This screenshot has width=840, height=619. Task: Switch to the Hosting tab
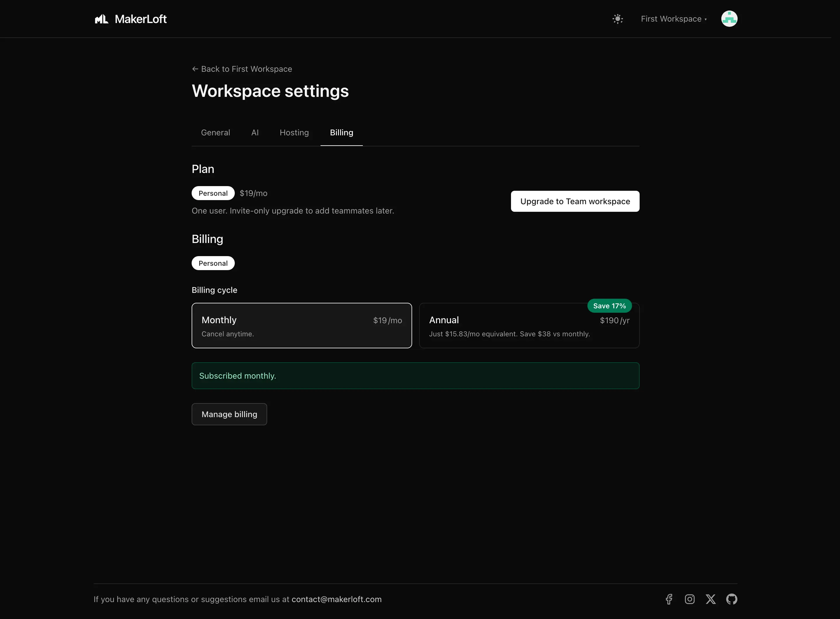(294, 133)
